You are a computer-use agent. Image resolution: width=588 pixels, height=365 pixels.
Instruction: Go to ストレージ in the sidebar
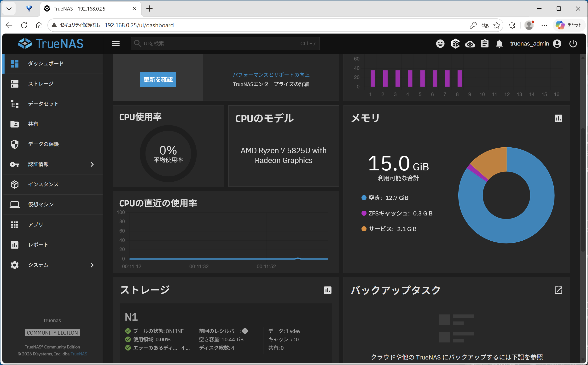click(41, 84)
